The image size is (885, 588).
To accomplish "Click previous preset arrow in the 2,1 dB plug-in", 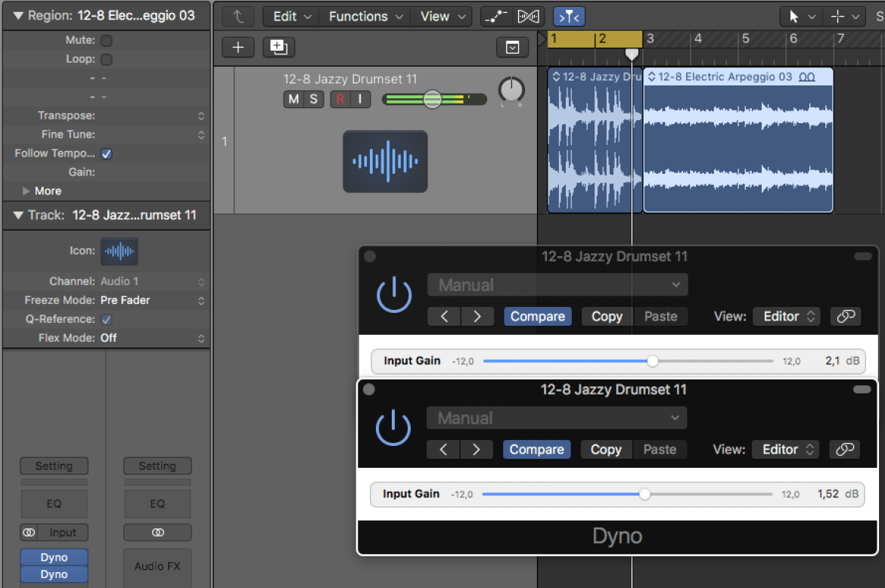I will (x=444, y=316).
